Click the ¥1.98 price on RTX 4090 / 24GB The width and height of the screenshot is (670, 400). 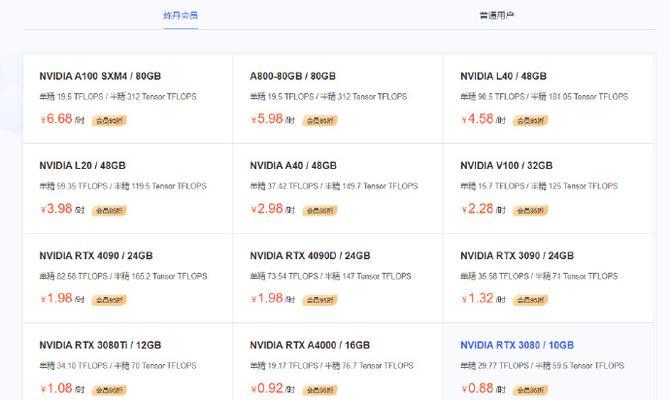point(56,298)
